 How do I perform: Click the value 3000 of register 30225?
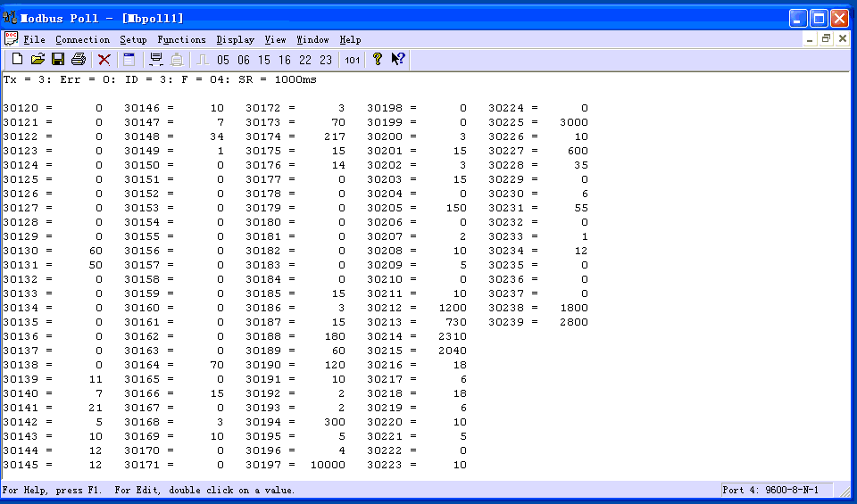click(x=573, y=122)
